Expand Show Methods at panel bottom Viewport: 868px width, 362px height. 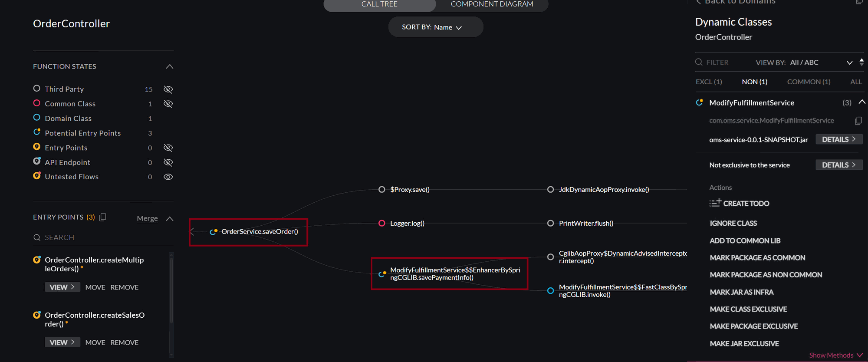point(835,355)
